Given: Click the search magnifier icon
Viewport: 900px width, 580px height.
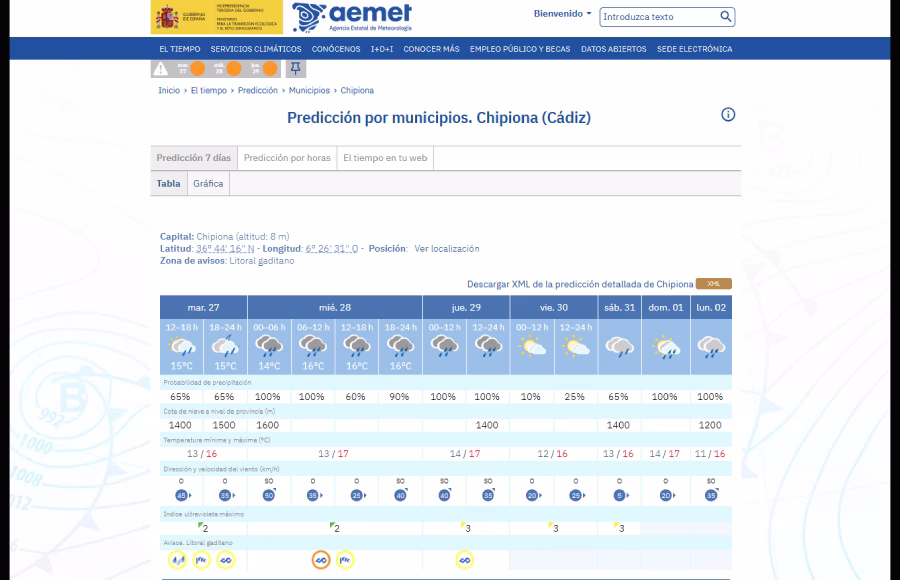Looking at the screenshot, I should [726, 17].
